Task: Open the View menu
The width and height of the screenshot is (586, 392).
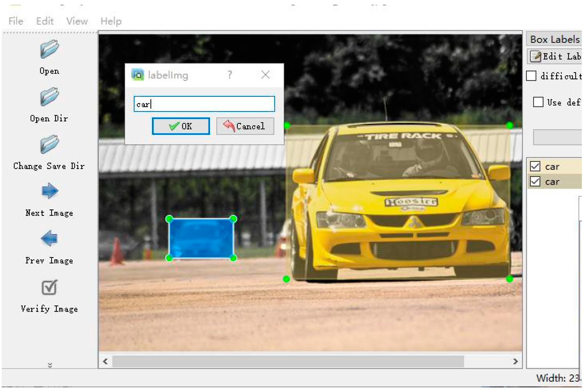Action: 77,21
